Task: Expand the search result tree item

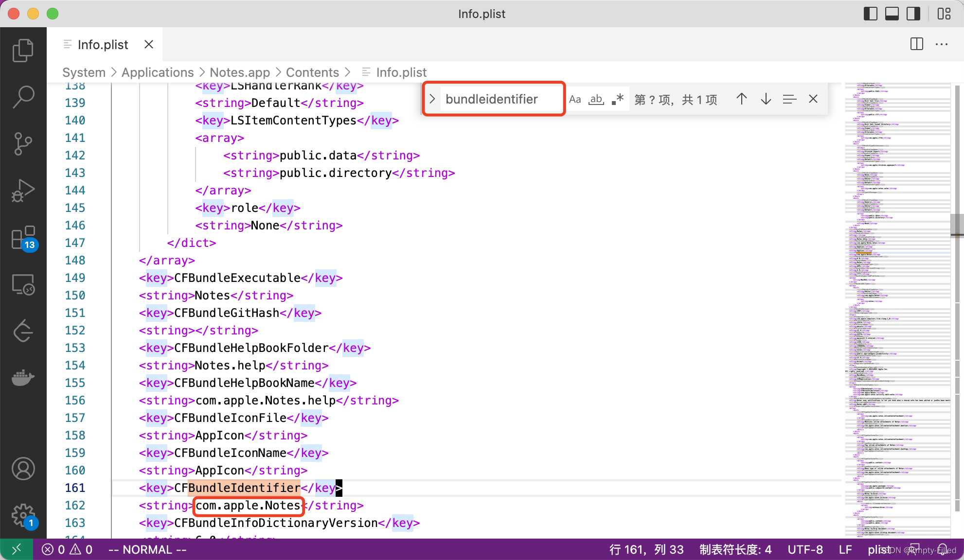Action: coord(433,99)
